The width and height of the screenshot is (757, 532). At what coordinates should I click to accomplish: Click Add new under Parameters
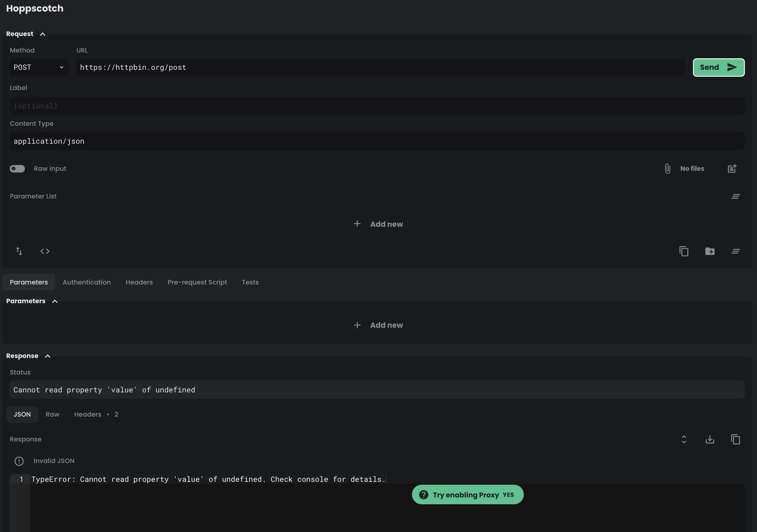(378, 325)
